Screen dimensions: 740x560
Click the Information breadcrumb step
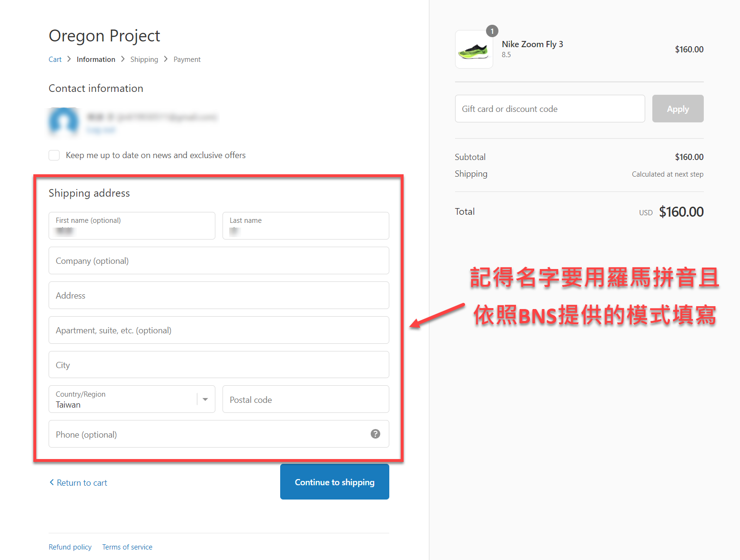[x=96, y=60]
